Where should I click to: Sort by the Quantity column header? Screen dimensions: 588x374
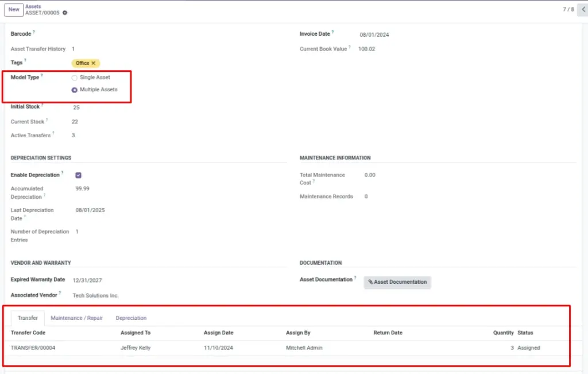click(x=503, y=333)
